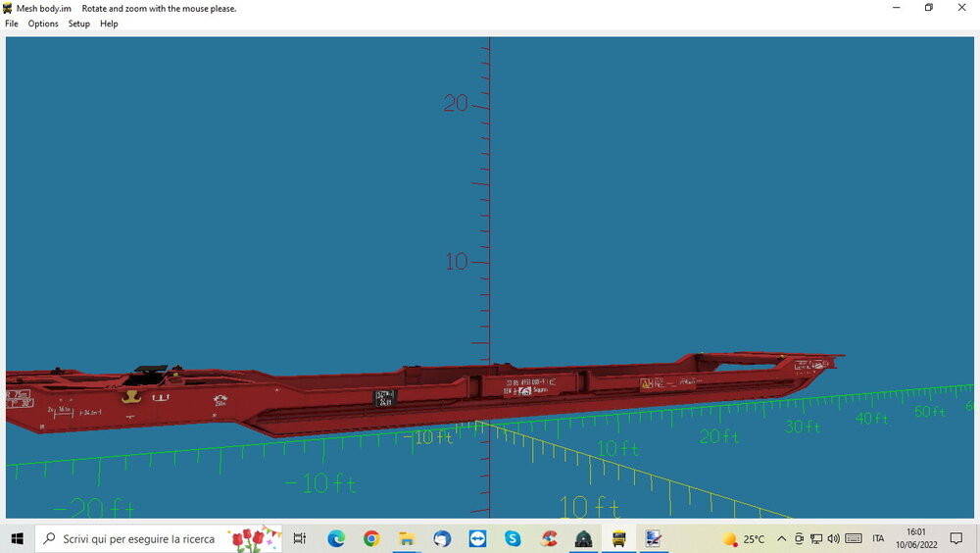980x553 pixels.
Task: Open the Windows Start menu
Action: click(x=17, y=538)
